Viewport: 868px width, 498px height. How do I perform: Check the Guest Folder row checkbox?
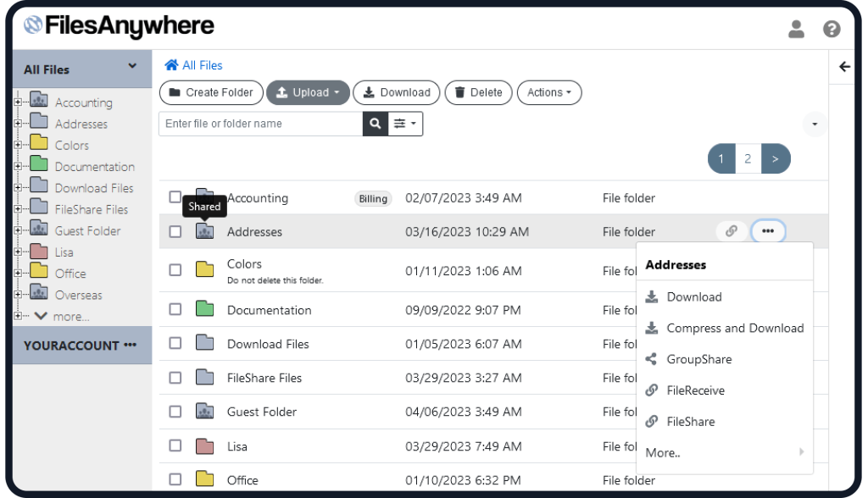coord(175,412)
